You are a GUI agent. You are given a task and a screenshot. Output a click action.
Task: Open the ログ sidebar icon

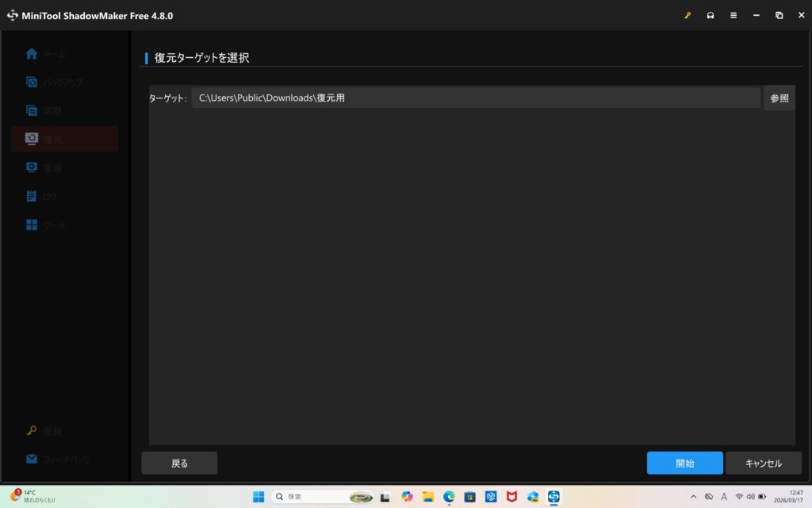click(32, 196)
